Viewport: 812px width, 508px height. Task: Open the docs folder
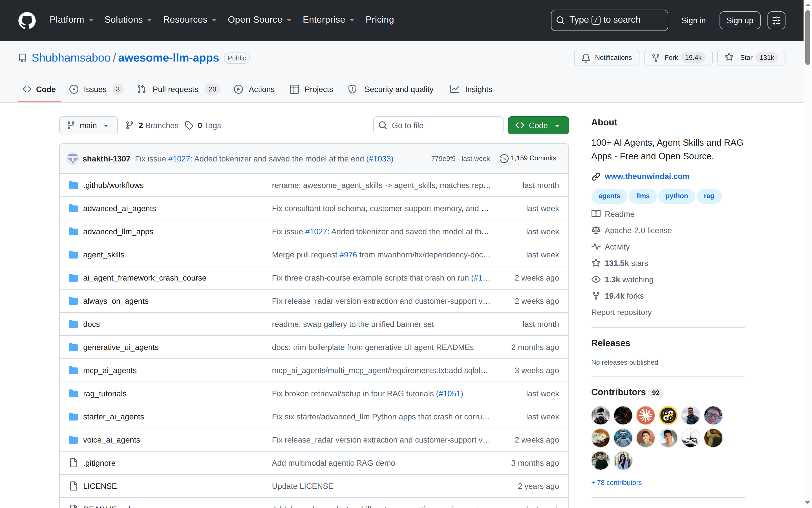click(x=91, y=324)
